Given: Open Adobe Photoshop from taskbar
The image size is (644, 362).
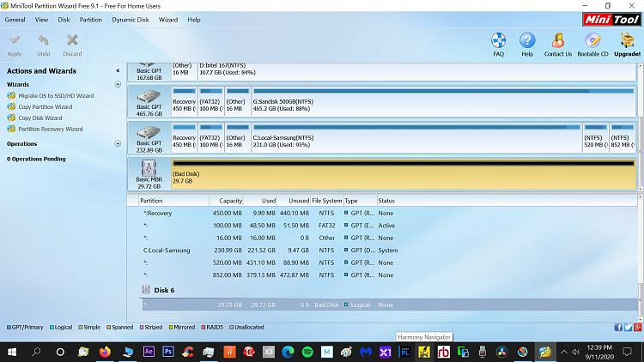Looking at the screenshot, I should tap(168, 352).
